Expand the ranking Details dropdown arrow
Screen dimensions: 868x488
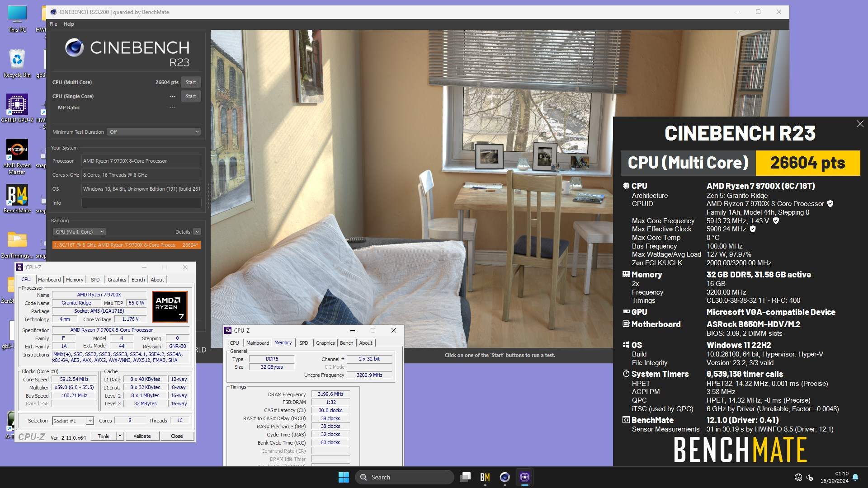pos(197,232)
